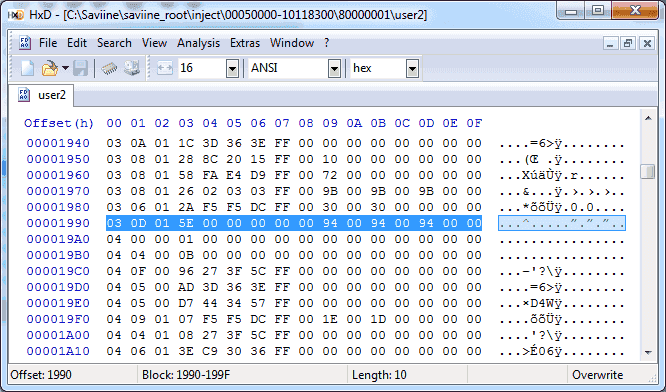The height and width of the screenshot is (392, 666).
Task: Open the Search menu
Action: pyautogui.click(x=114, y=43)
